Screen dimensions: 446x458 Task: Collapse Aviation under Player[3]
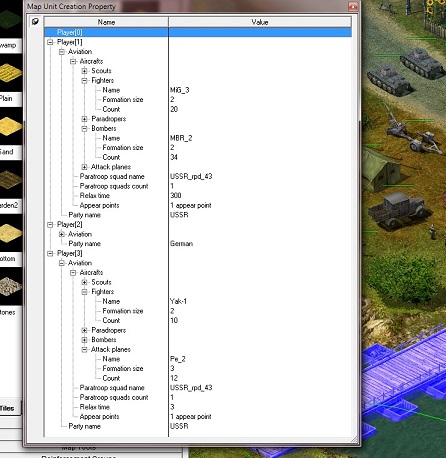[x=62, y=263]
